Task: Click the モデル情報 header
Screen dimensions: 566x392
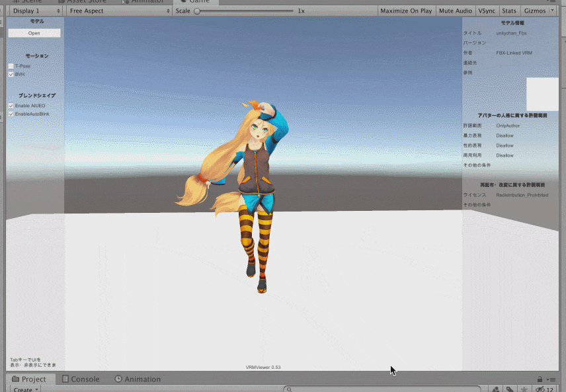Action: coord(512,23)
